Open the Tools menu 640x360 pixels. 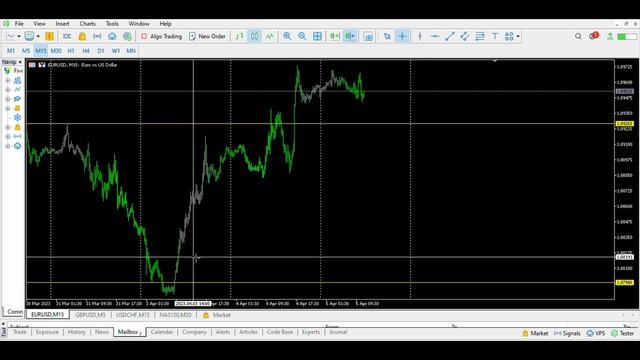(x=112, y=24)
